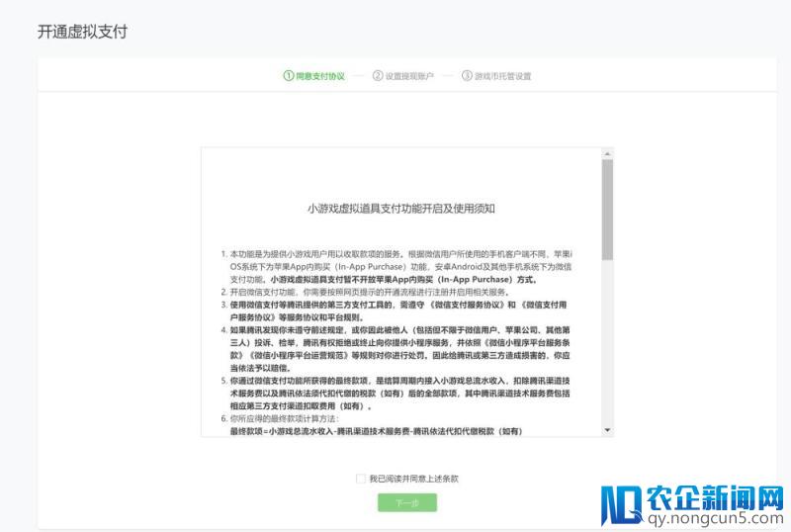Image resolution: width=791 pixels, height=532 pixels.
Task: Select step 2 设置提现账户
Action: pyautogui.click(x=403, y=76)
